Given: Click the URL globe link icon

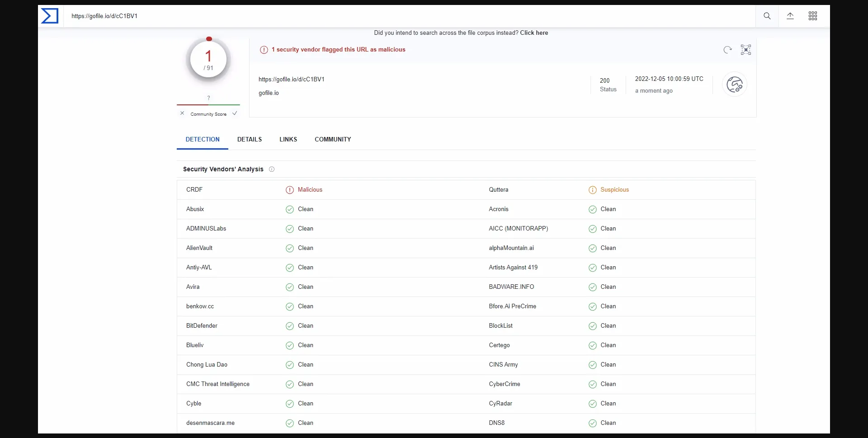Looking at the screenshot, I should (x=735, y=85).
